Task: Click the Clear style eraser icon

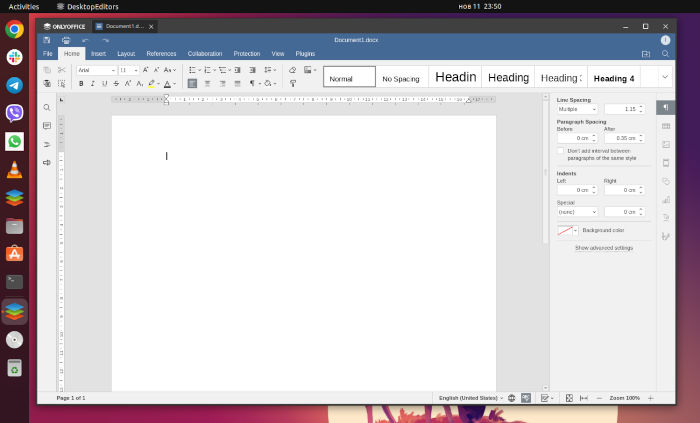Action: tap(292, 70)
